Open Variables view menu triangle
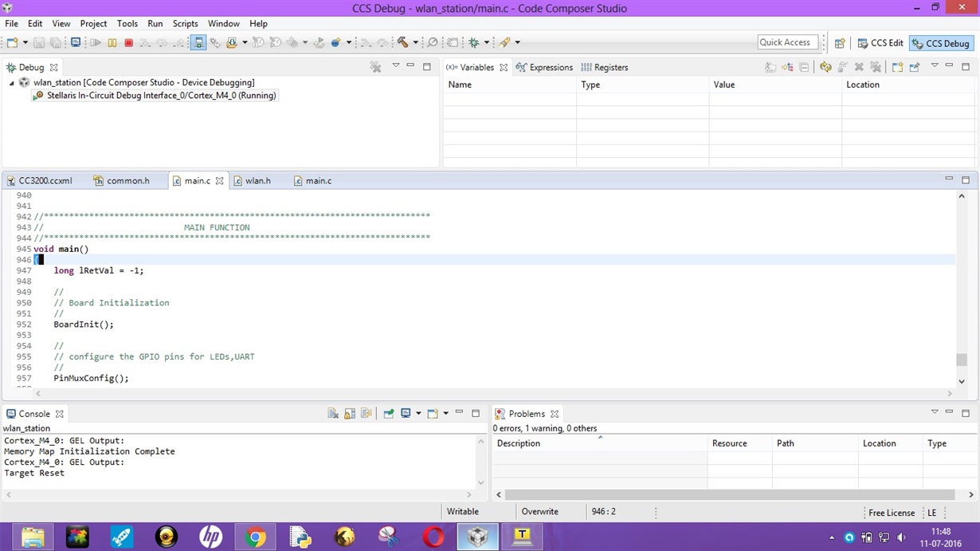Viewport: 980px width, 551px height. pos(935,66)
